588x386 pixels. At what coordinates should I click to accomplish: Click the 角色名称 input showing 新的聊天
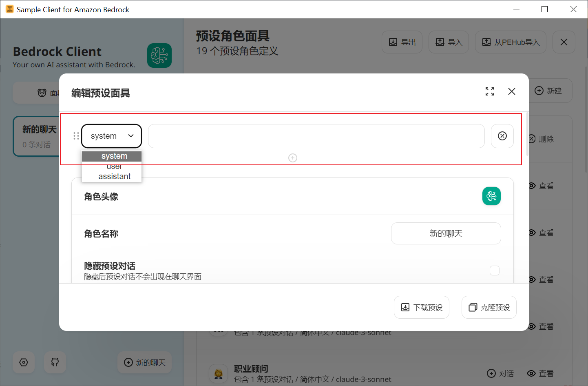(x=446, y=233)
